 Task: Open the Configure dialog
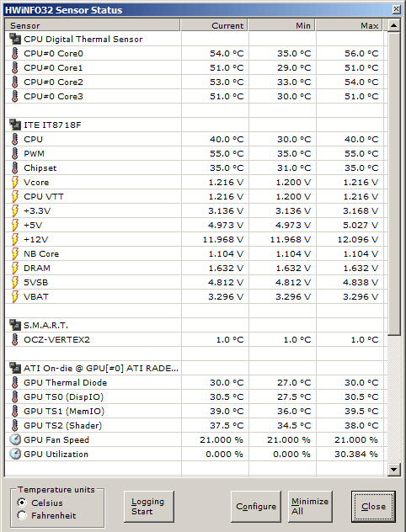256,507
